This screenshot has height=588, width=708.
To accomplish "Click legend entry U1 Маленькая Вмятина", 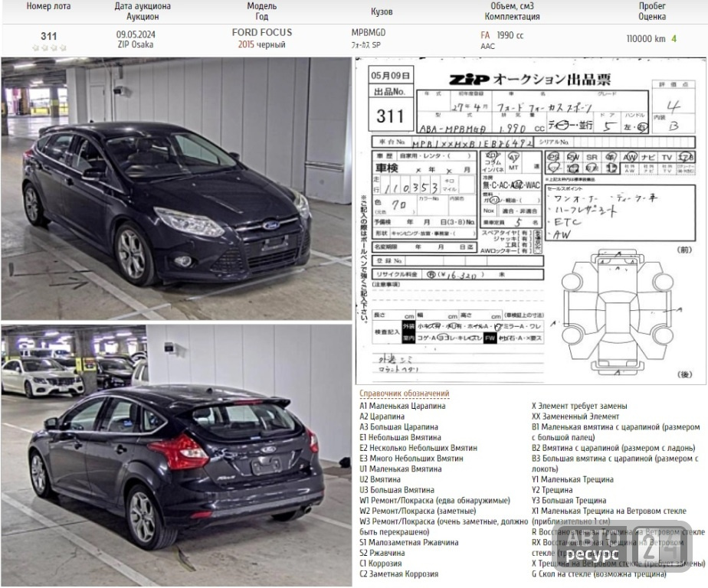I will click(x=401, y=469).
